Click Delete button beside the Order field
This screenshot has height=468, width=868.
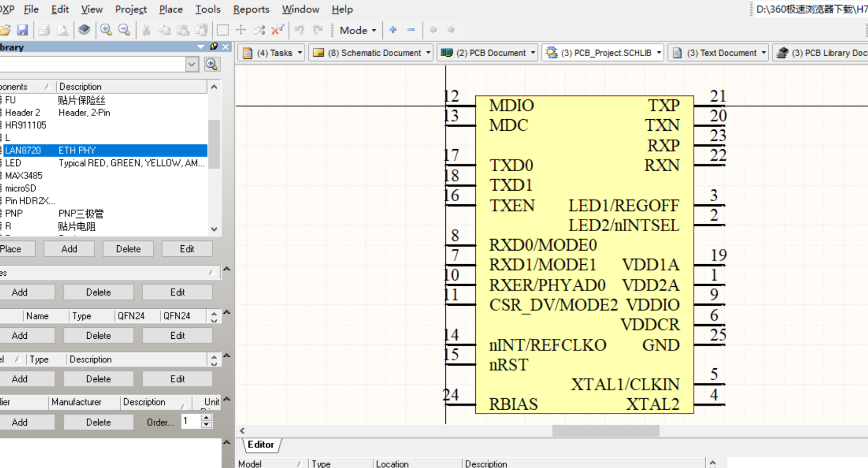[x=98, y=422]
